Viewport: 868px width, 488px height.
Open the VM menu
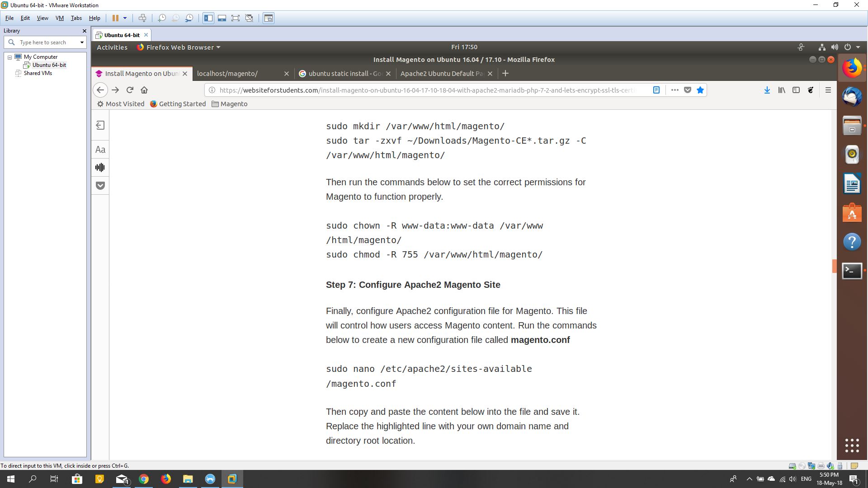(x=59, y=18)
